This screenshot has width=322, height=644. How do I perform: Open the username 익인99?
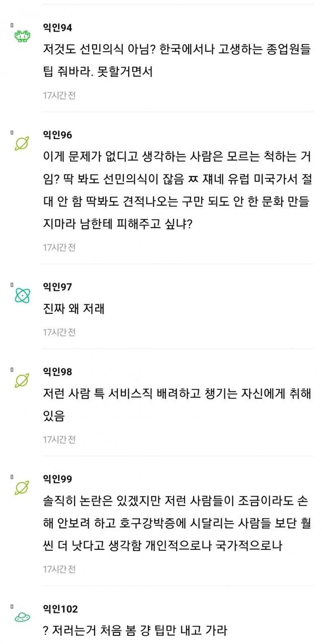pos(57,479)
